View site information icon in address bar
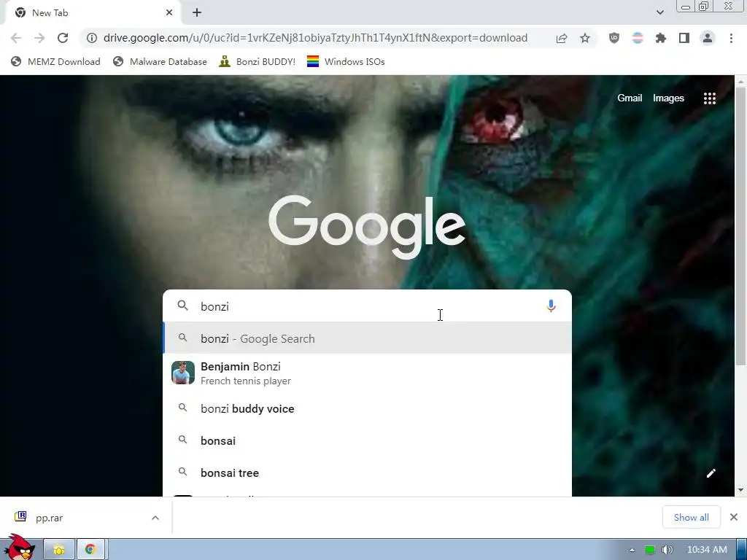This screenshot has height=560, width=747. (92, 38)
